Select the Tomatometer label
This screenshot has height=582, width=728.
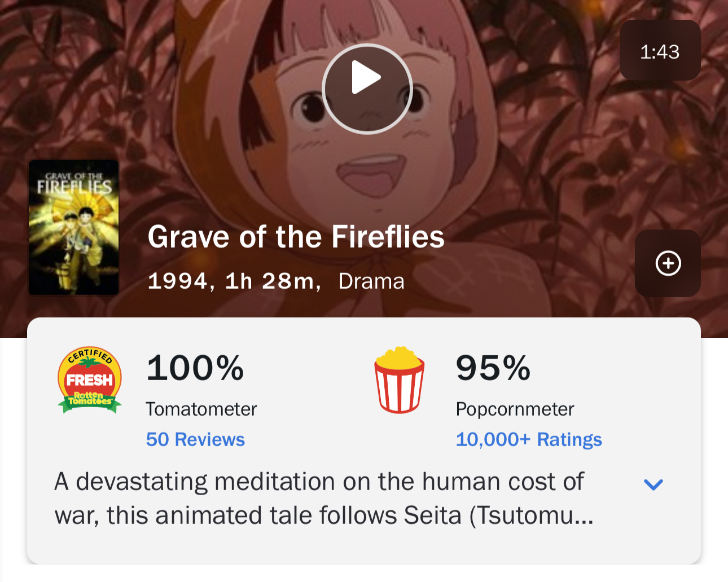[x=201, y=409]
